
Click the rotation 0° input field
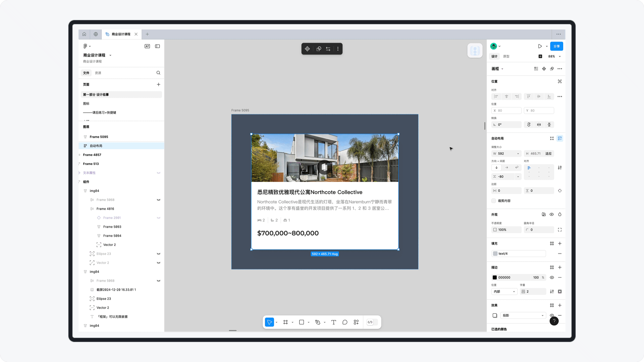[x=506, y=125]
